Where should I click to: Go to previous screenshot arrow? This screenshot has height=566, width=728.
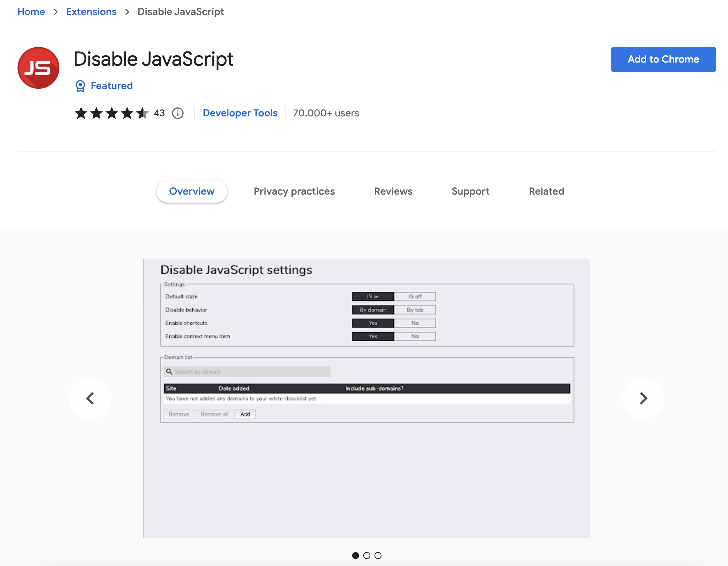pyautogui.click(x=90, y=398)
